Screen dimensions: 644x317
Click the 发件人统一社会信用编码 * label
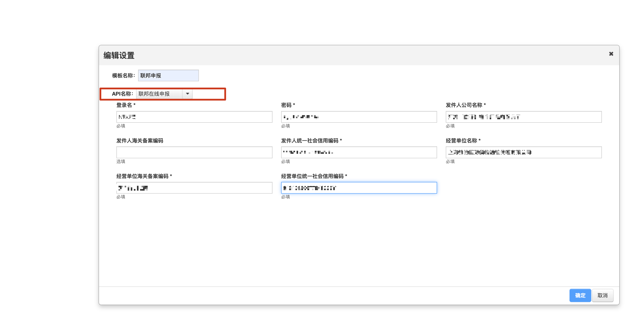point(311,141)
